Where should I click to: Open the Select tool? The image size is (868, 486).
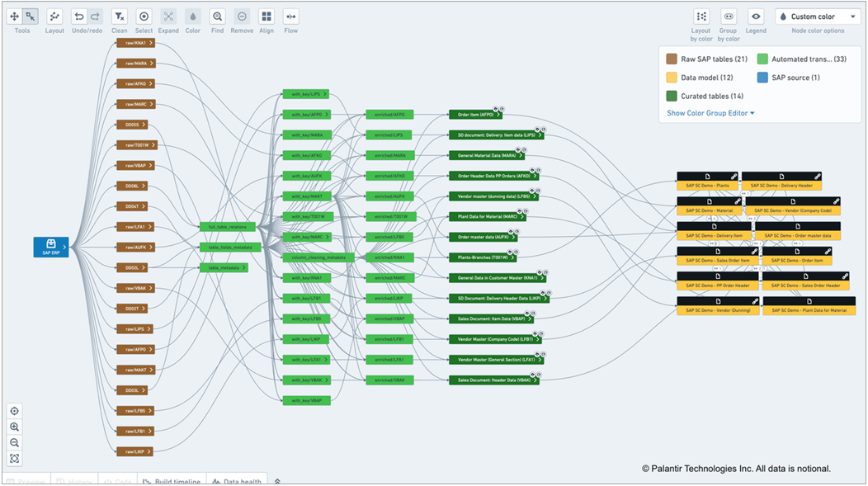coord(144,17)
